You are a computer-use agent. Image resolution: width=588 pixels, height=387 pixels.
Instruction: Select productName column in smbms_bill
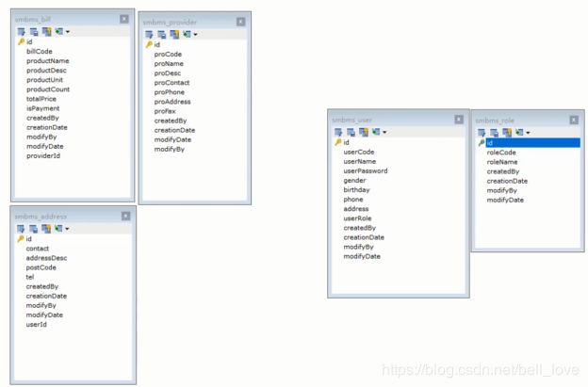[x=48, y=60]
